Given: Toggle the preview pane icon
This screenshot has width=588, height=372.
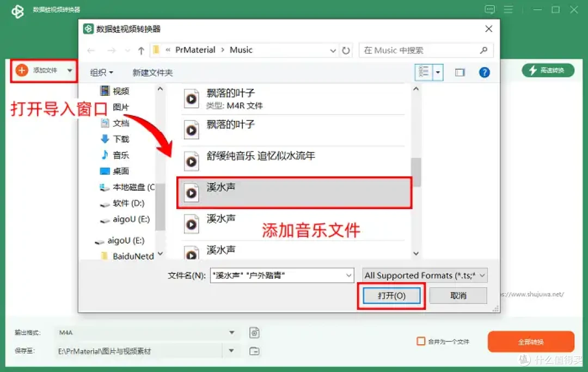Looking at the screenshot, I should (460, 72).
